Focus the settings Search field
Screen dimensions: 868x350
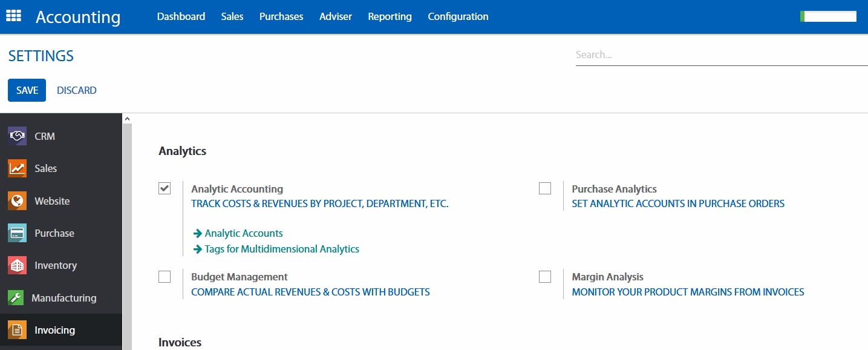pos(720,54)
